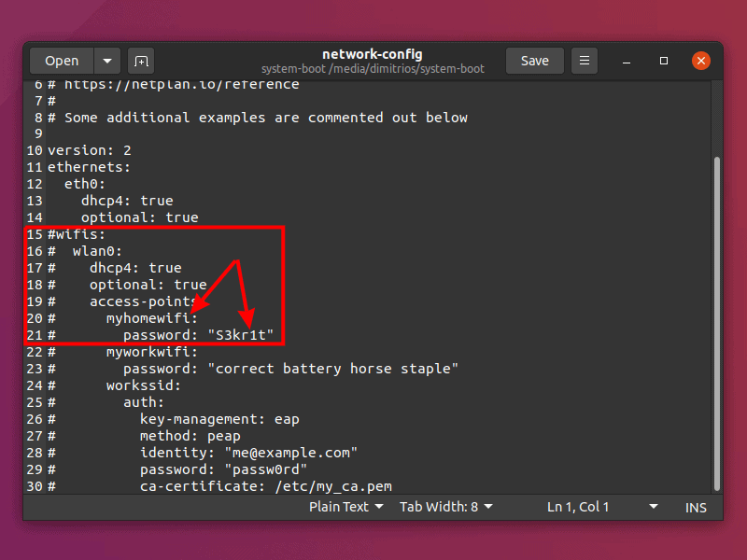
Task: Click the Ln 1, Col 1 position indicator
Action: tap(578, 507)
